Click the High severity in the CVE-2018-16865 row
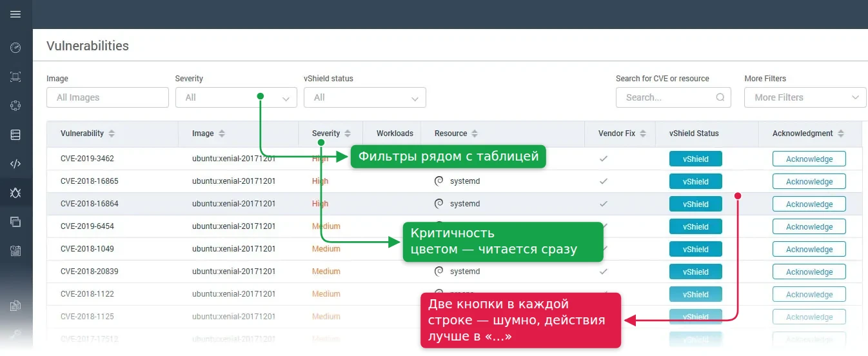 tap(320, 181)
